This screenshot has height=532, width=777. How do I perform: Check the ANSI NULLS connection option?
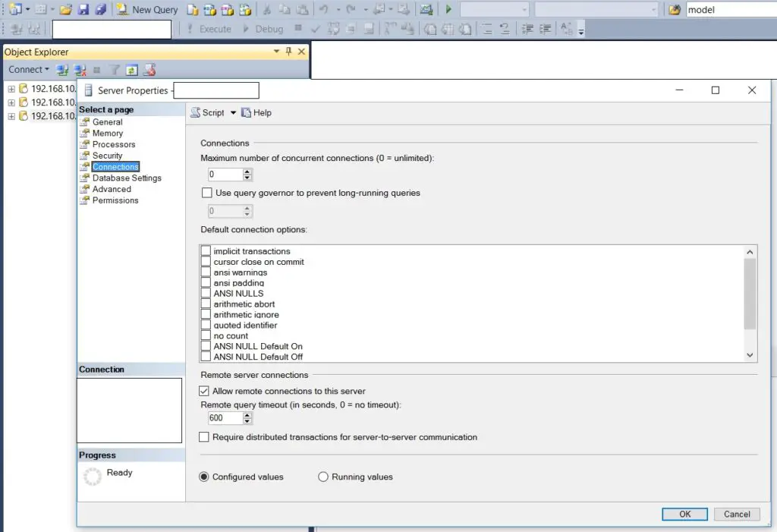[206, 293]
